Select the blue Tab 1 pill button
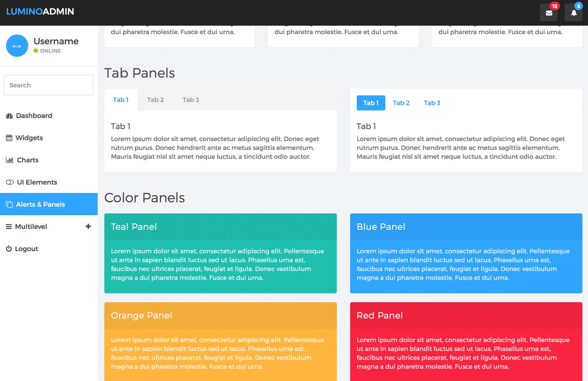Screen dimensions: 588x381 pyautogui.click(x=371, y=103)
